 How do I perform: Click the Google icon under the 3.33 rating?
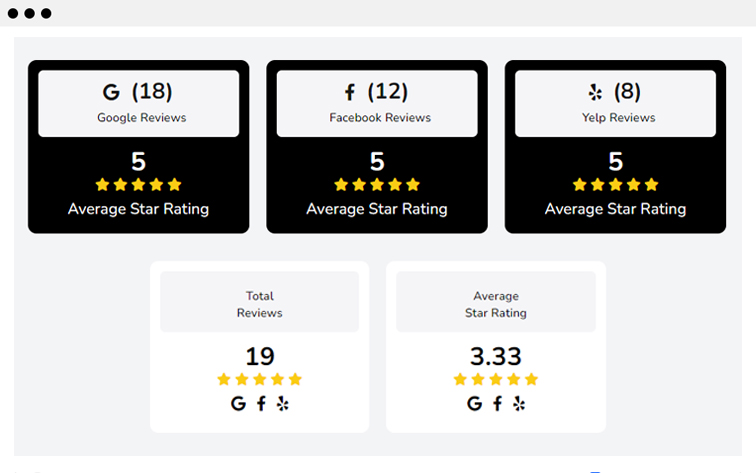474,403
